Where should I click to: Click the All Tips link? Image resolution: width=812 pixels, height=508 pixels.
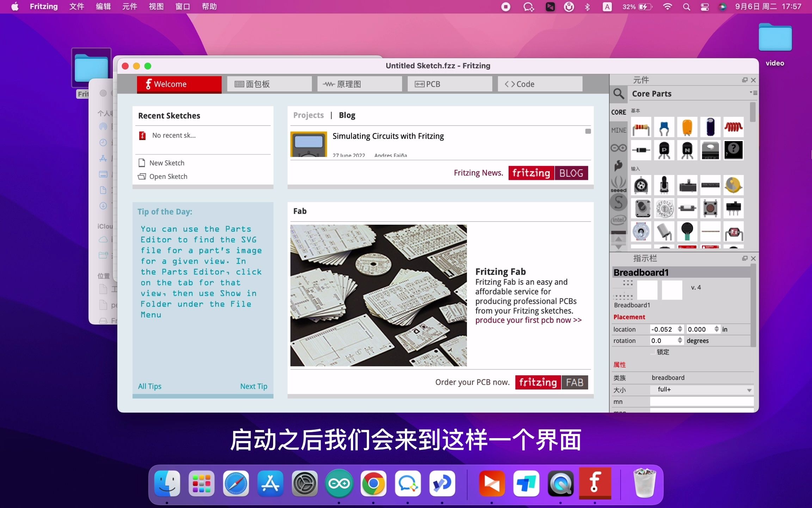coord(149,386)
